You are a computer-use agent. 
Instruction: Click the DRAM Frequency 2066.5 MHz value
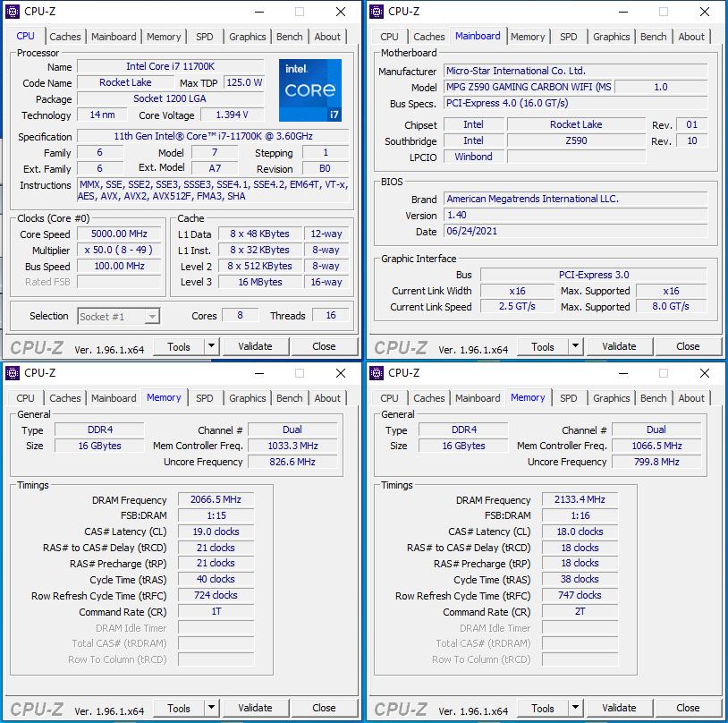coord(216,499)
